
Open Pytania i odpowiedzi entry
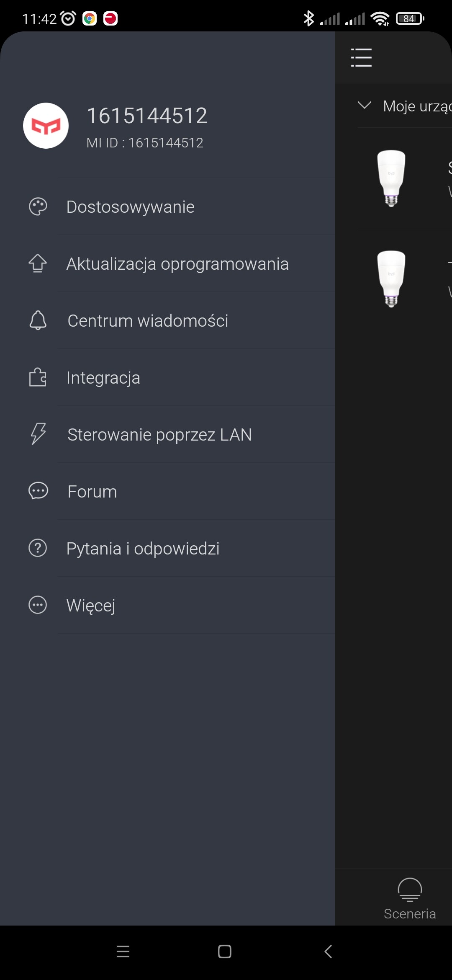click(x=143, y=549)
